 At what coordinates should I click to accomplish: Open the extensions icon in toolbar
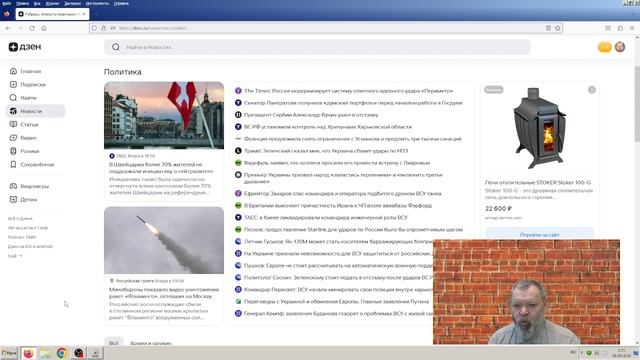pyautogui.click(x=620, y=28)
